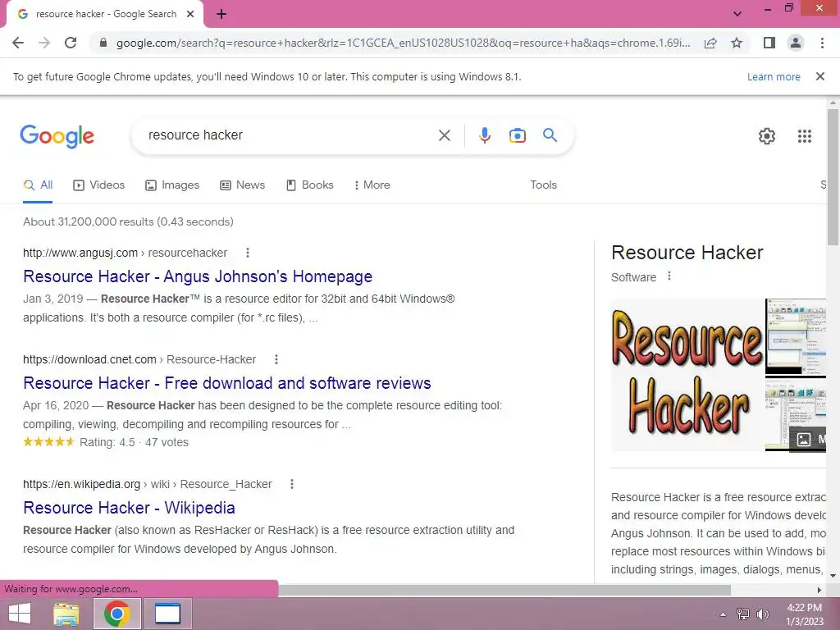840x630 pixels.
Task: Open the Chrome profile menu
Action: [796, 43]
